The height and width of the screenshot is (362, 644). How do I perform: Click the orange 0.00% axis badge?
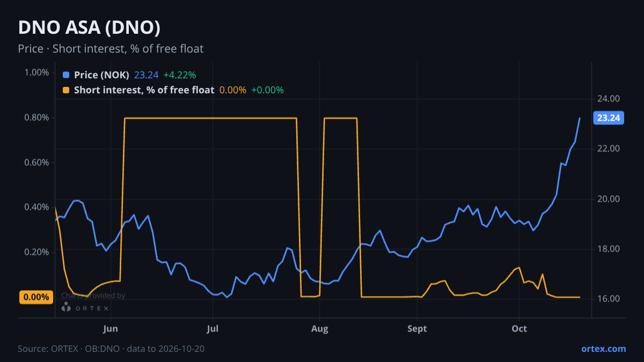[36, 297]
